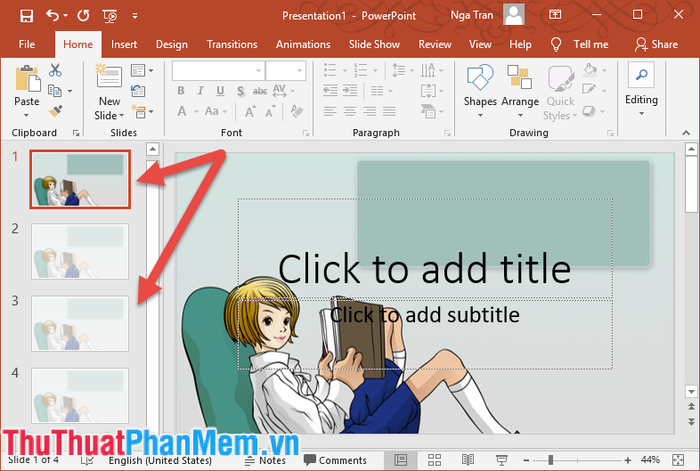The height and width of the screenshot is (471, 700).
Task: Click Increase Font Size icon
Action: pyautogui.click(x=250, y=111)
